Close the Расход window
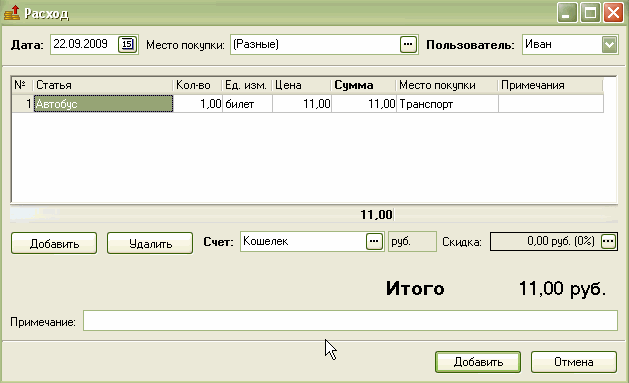 [614, 13]
